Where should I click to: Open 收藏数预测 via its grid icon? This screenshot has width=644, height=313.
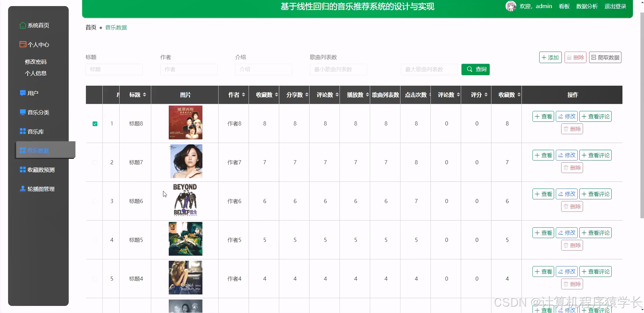coord(22,169)
